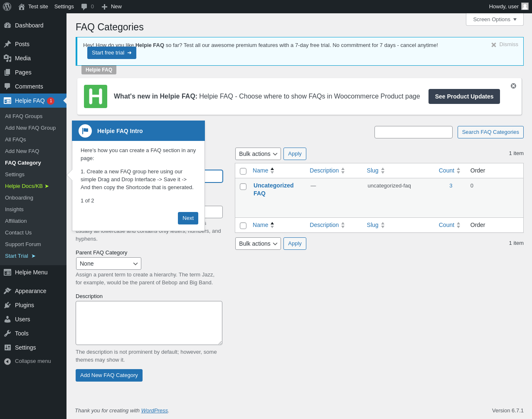
Task: Click the Posts pushpin icon
Action: pyautogui.click(x=7, y=44)
